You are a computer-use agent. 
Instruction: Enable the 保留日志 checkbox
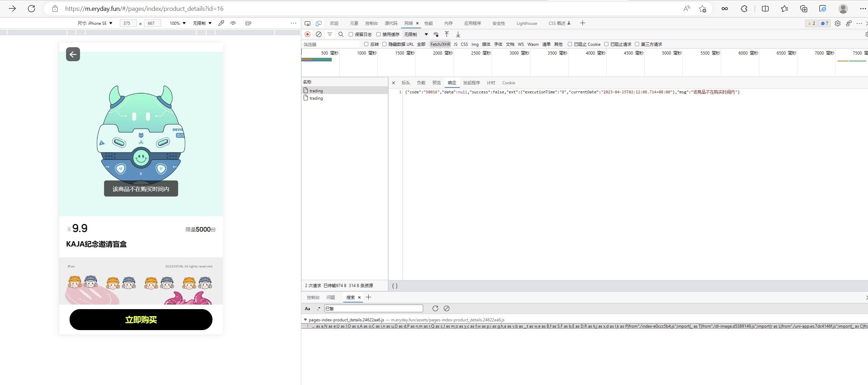pos(351,34)
